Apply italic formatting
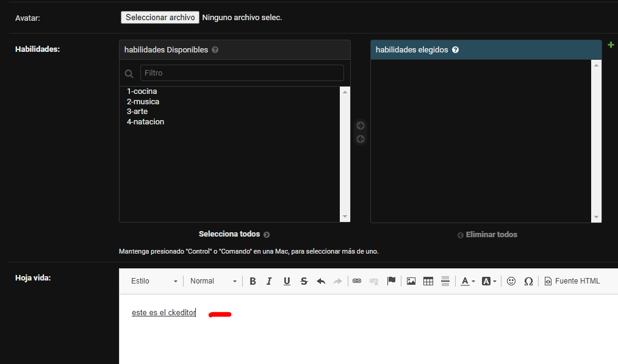 pos(269,281)
